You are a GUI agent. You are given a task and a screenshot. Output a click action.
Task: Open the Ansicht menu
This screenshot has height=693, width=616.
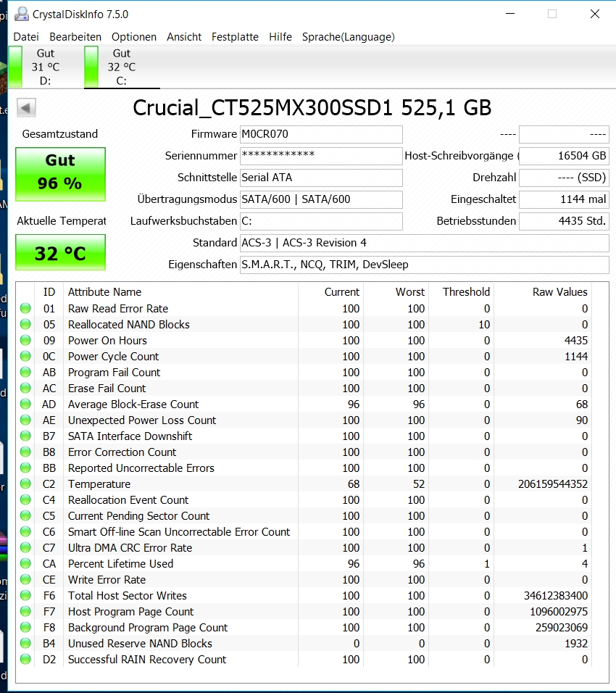(x=184, y=37)
